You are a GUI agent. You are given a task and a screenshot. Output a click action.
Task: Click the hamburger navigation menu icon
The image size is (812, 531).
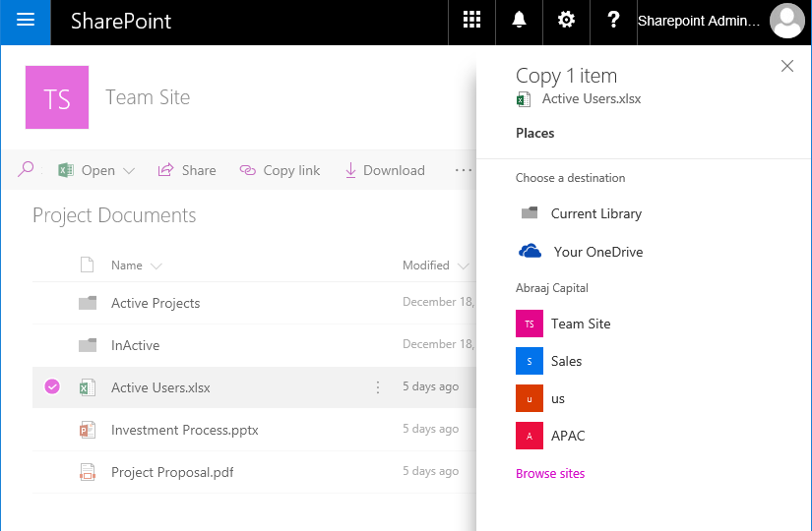(26, 21)
